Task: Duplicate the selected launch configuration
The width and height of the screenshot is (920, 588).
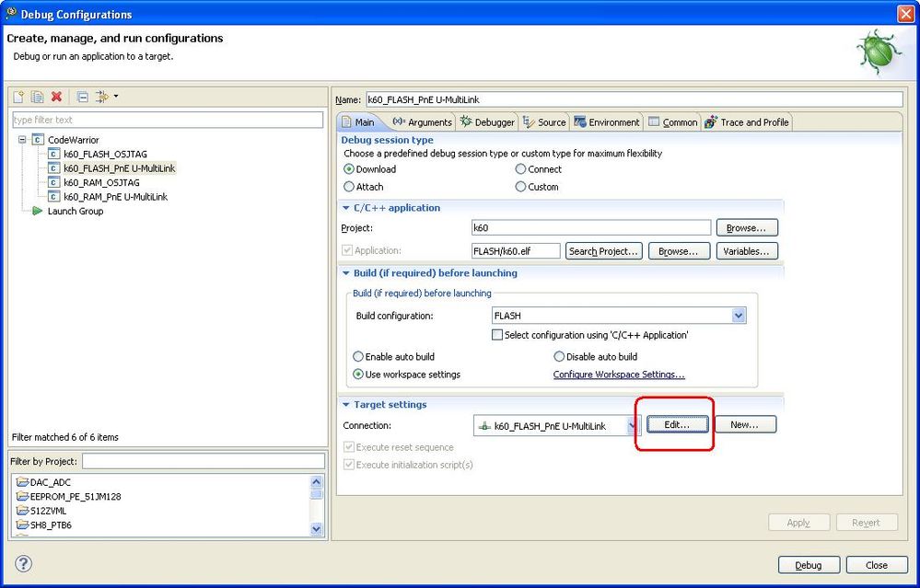Action: pos(38,97)
